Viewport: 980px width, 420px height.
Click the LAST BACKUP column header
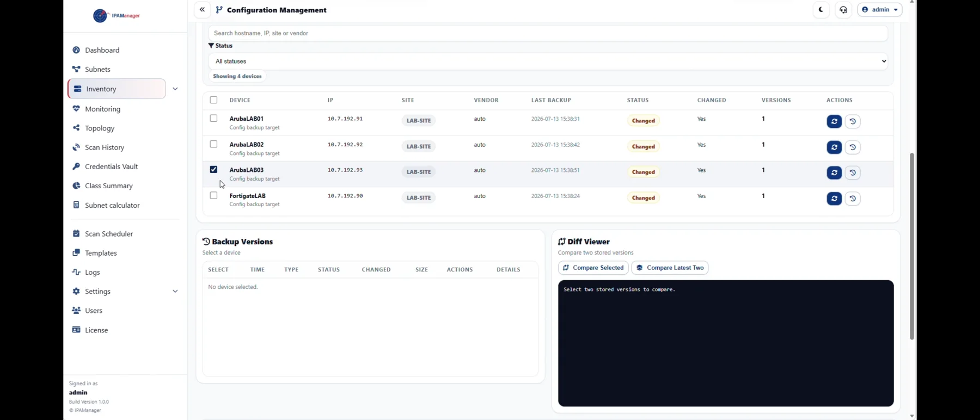click(551, 100)
